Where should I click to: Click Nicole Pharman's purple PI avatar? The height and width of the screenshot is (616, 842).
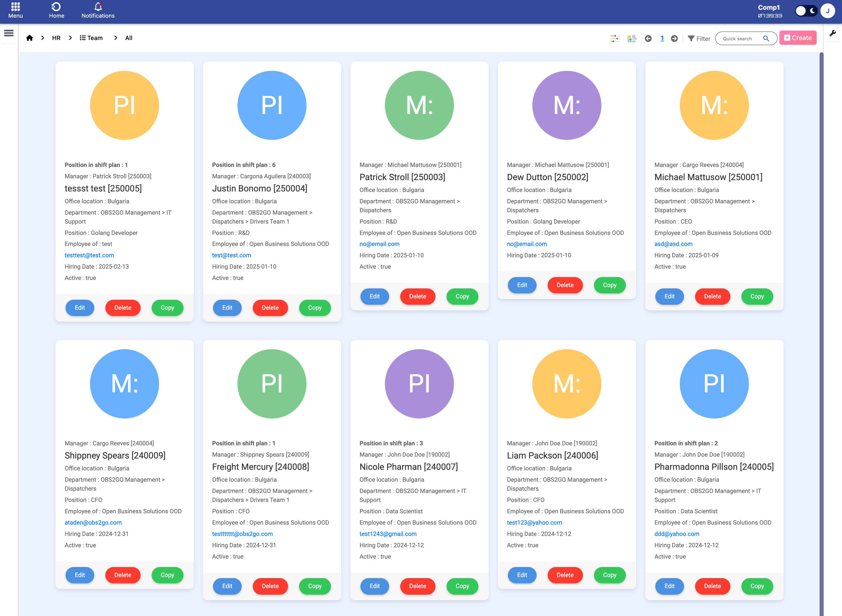pyautogui.click(x=419, y=384)
